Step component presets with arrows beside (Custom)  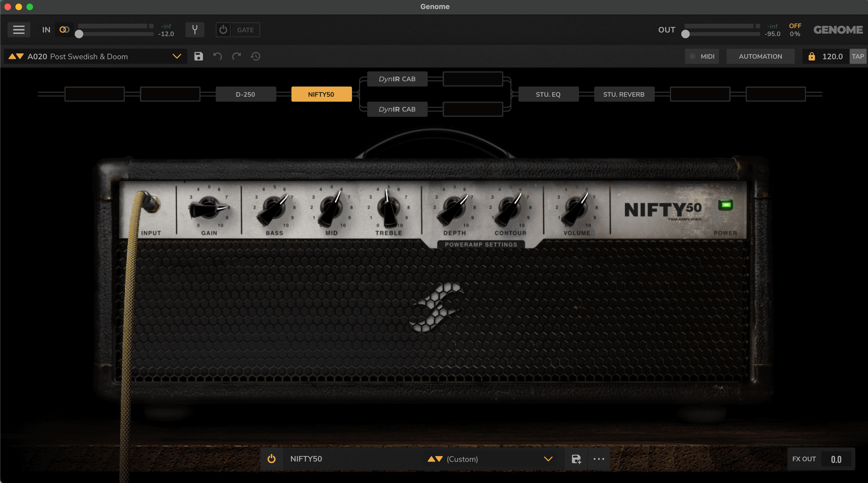(435, 459)
